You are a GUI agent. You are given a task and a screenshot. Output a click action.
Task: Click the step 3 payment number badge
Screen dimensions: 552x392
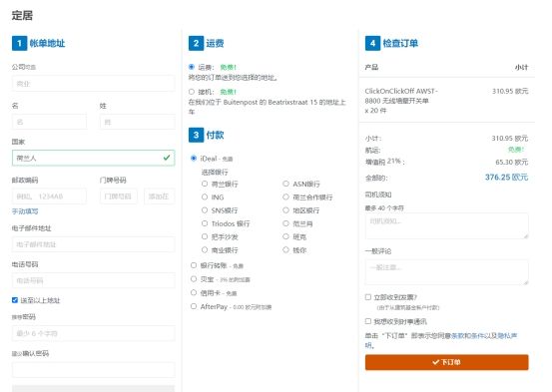tap(196, 135)
